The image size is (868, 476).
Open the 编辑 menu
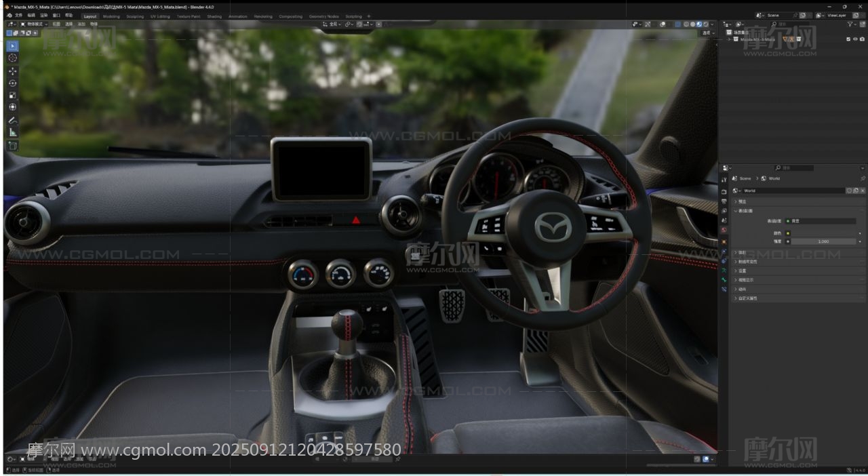(x=31, y=15)
